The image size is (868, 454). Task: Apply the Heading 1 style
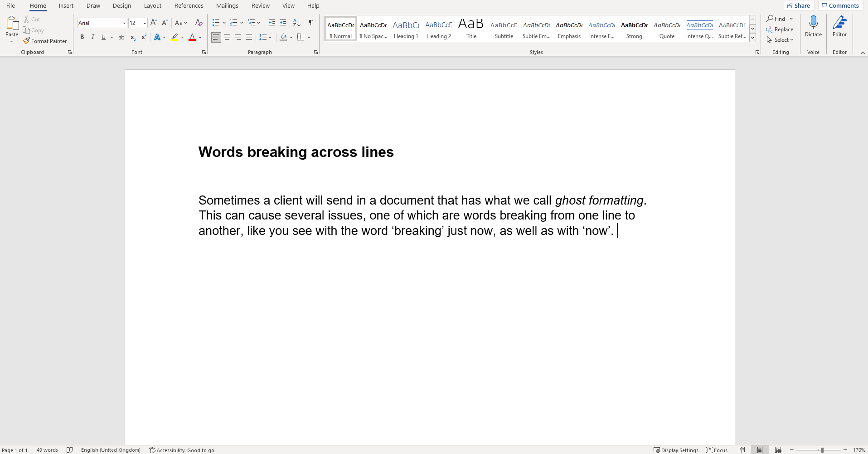(x=405, y=28)
